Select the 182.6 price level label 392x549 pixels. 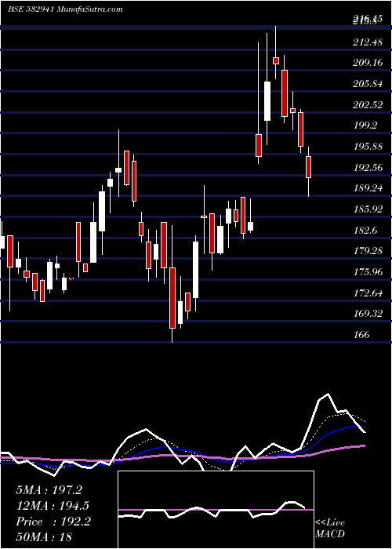pos(365,231)
